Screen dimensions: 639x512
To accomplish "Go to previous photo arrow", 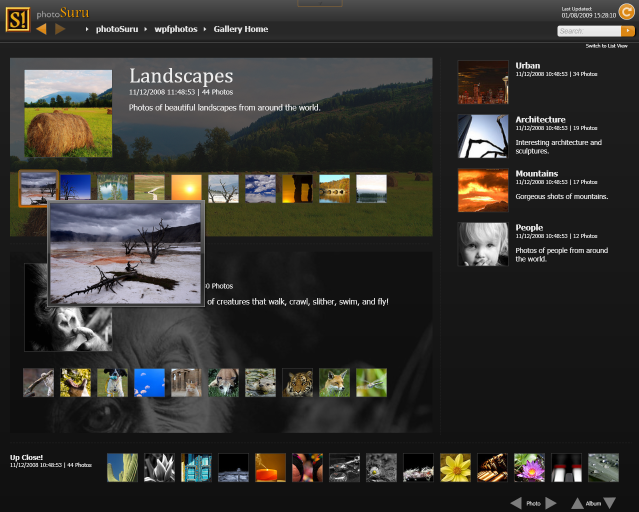I will point(516,503).
